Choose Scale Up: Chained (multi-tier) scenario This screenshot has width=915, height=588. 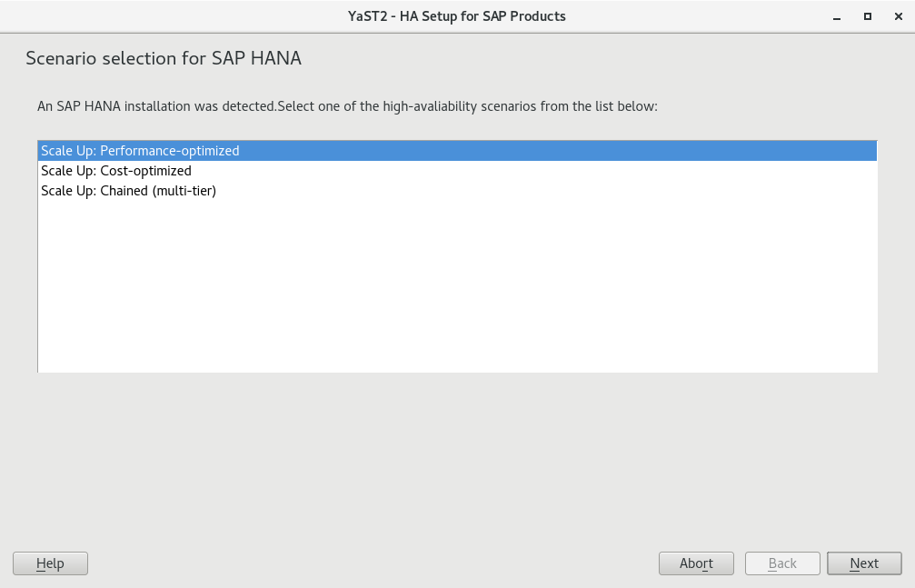[x=128, y=191]
